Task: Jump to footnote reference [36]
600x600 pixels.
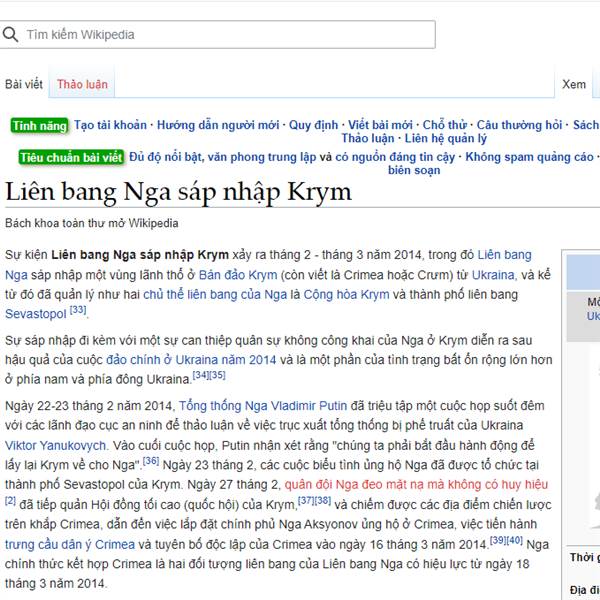Action: coord(151,461)
